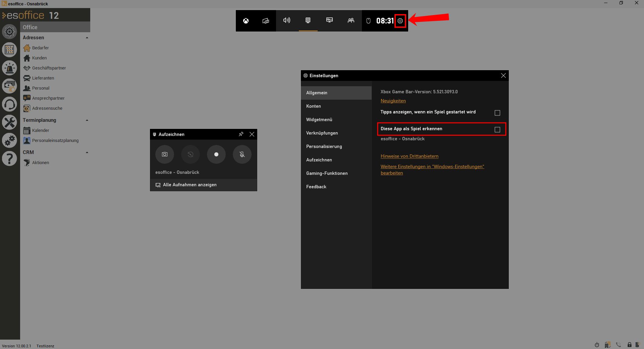Select the Konten settings tab
Screen dimensions: 644x349
tap(336, 106)
